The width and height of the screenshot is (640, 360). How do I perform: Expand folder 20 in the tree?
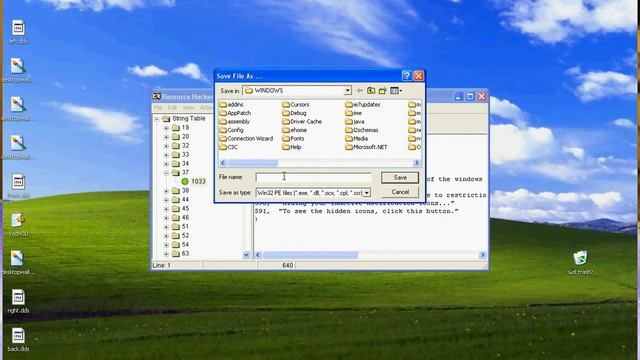coord(166,137)
